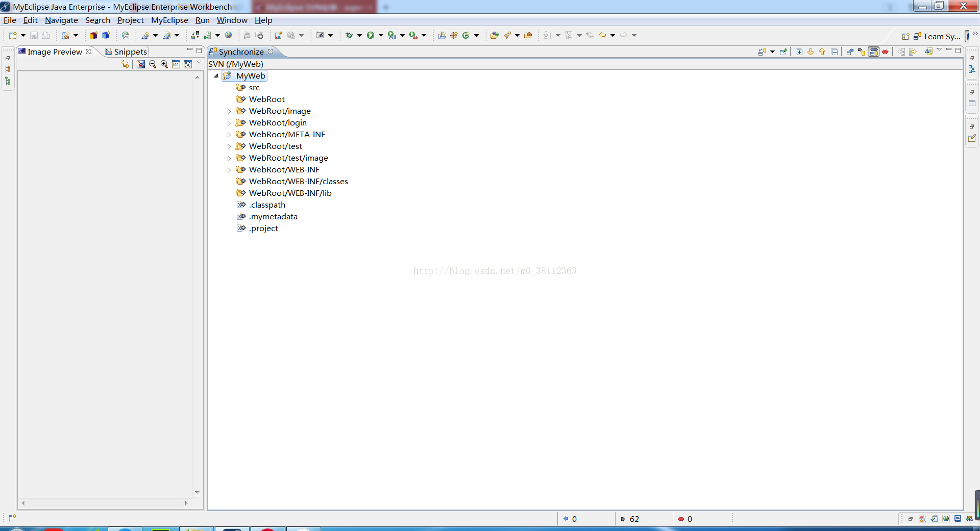Viewport: 980px width, 531px height.
Task: Enable Incoming Mode filter
Action: pos(850,52)
